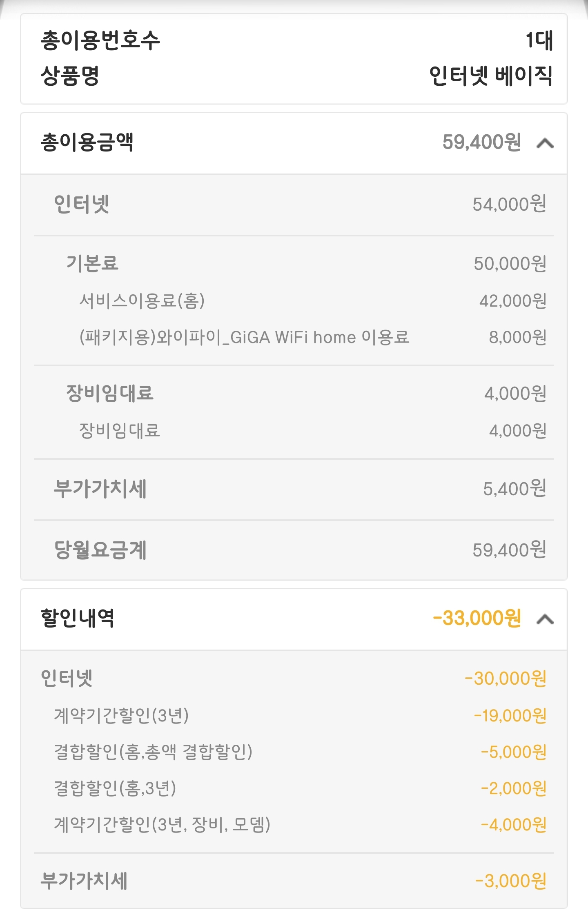Click the GiGA WiFi home 이용료 item
Image resolution: width=588 pixels, height=917 pixels.
[x=244, y=337]
